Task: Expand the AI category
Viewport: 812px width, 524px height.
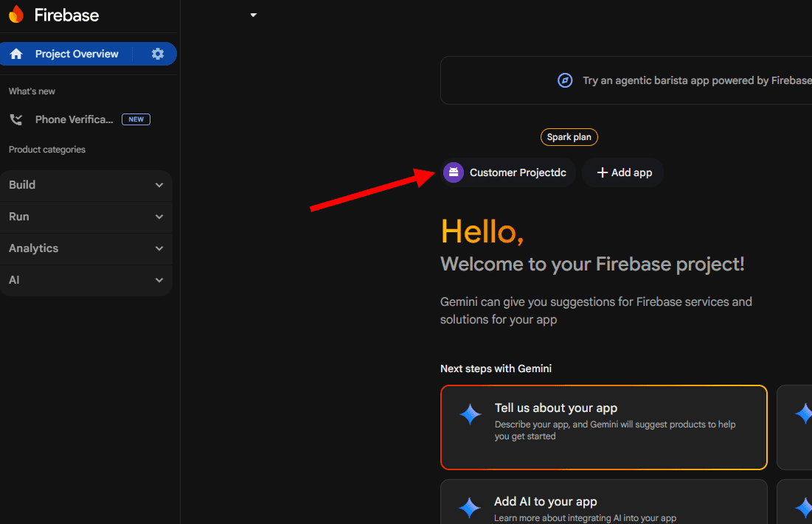Action: click(x=86, y=280)
